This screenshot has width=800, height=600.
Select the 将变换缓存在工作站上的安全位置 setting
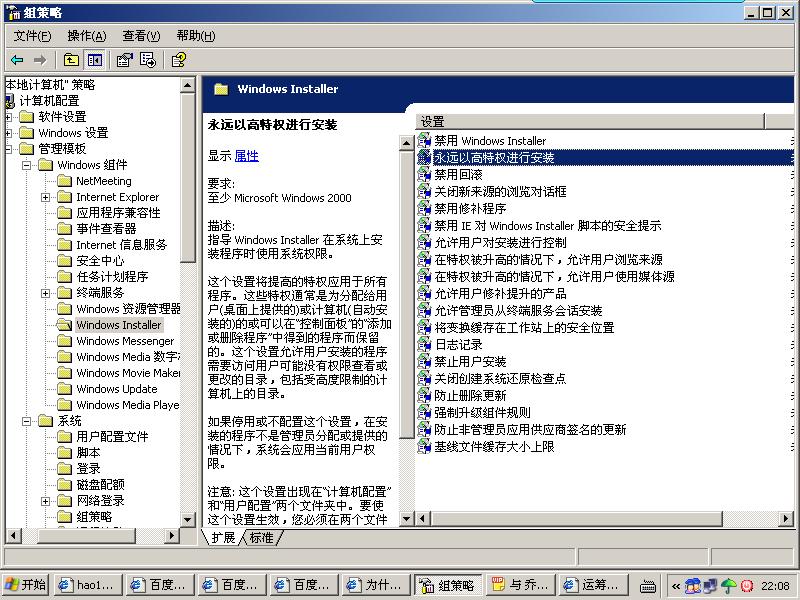coord(524,328)
